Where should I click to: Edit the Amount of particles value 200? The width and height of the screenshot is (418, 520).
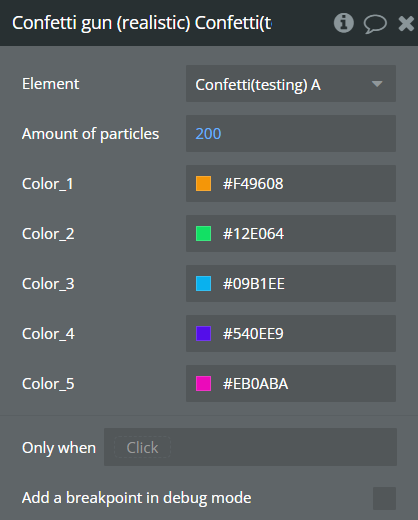(x=291, y=134)
